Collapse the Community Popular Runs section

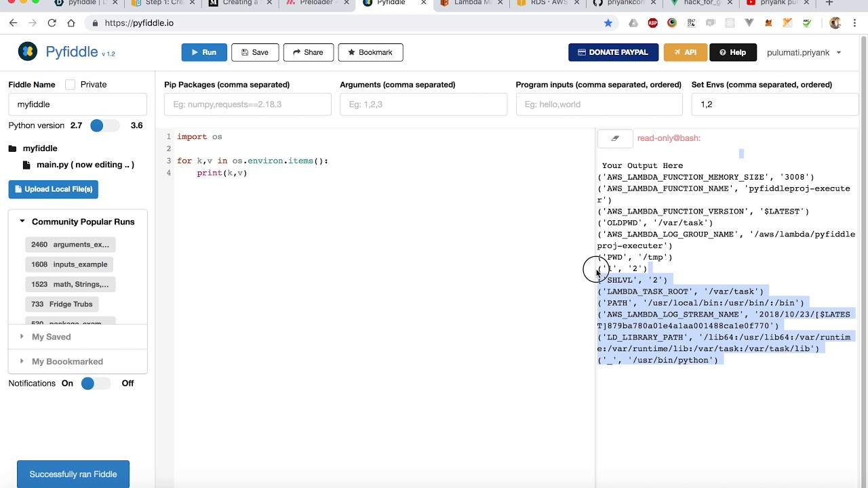(78, 222)
